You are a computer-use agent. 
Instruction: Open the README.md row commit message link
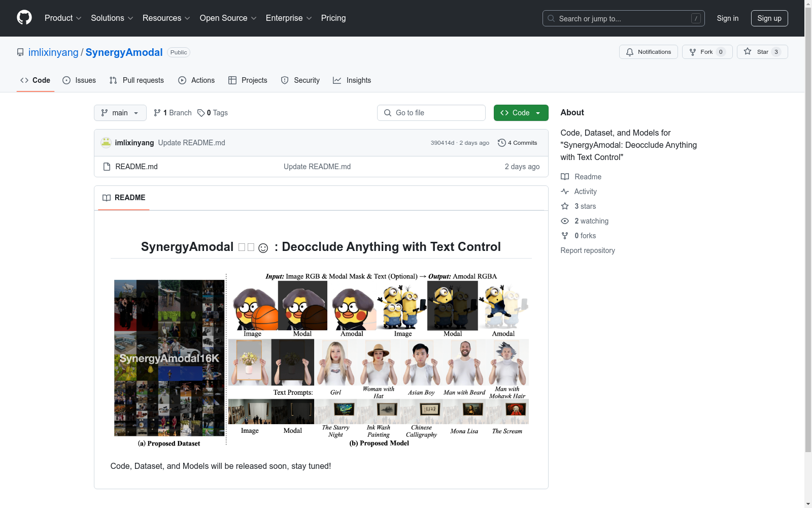[317, 167]
